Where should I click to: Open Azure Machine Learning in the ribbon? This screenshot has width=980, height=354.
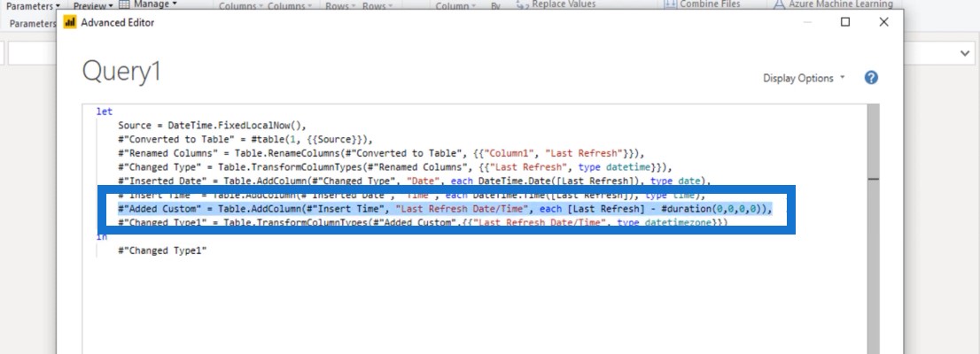[833, 4]
